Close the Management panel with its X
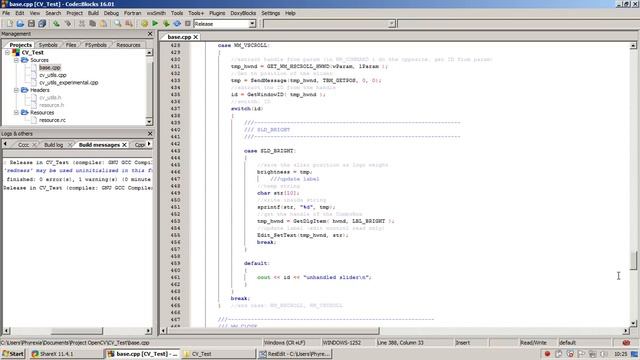The height and width of the screenshot is (360, 640). 150,34
